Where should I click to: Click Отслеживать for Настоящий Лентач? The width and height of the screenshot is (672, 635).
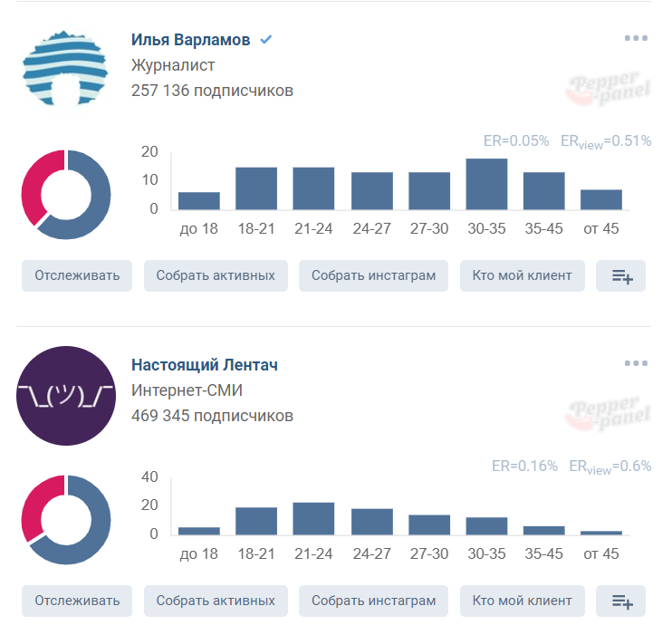(x=77, y=601)
